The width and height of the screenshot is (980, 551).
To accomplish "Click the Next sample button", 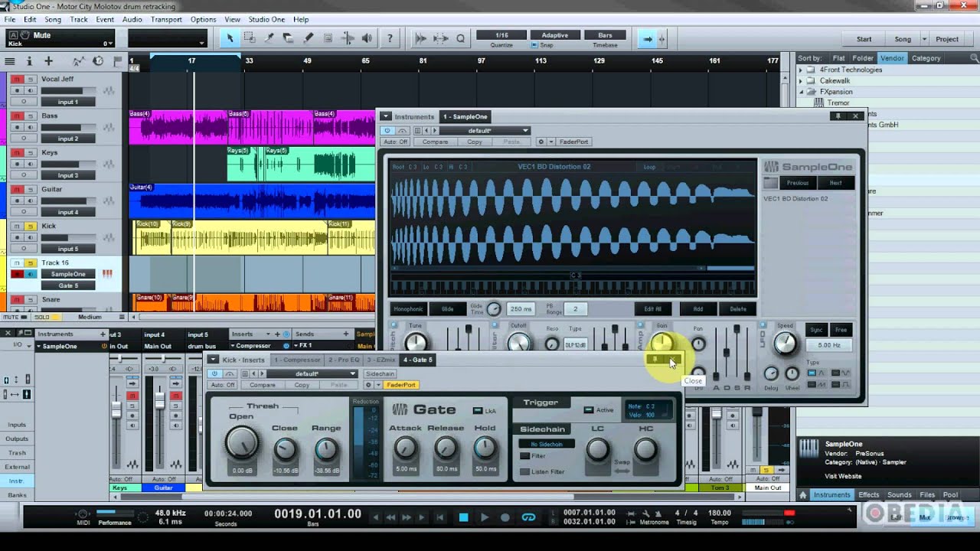I will [835, 183].
